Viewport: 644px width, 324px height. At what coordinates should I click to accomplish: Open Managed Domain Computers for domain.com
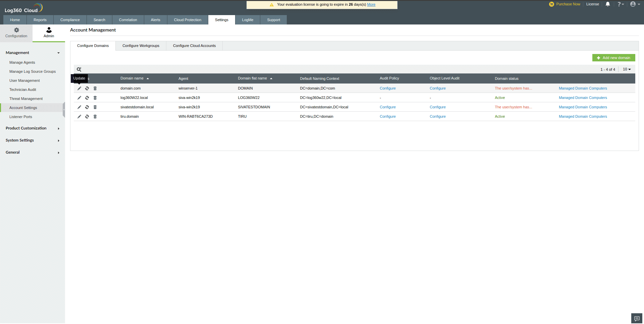click(x=583, y=89)
